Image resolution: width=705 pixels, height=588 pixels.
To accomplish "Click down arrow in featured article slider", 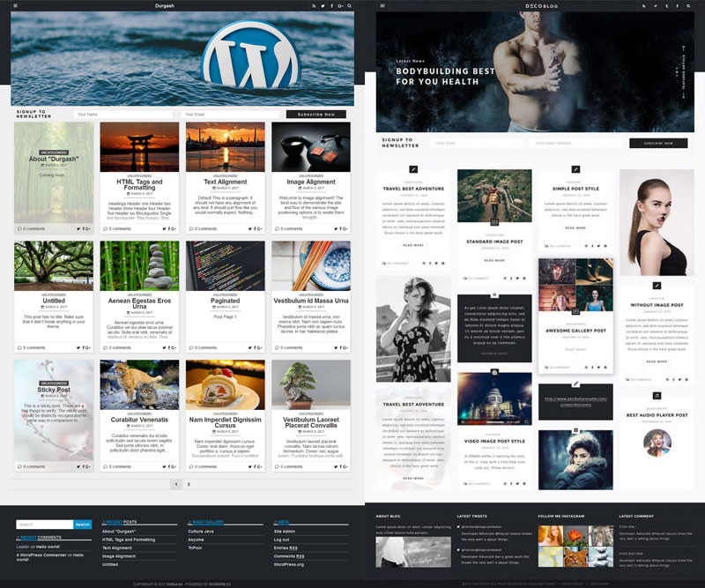I will click(684, 95).
